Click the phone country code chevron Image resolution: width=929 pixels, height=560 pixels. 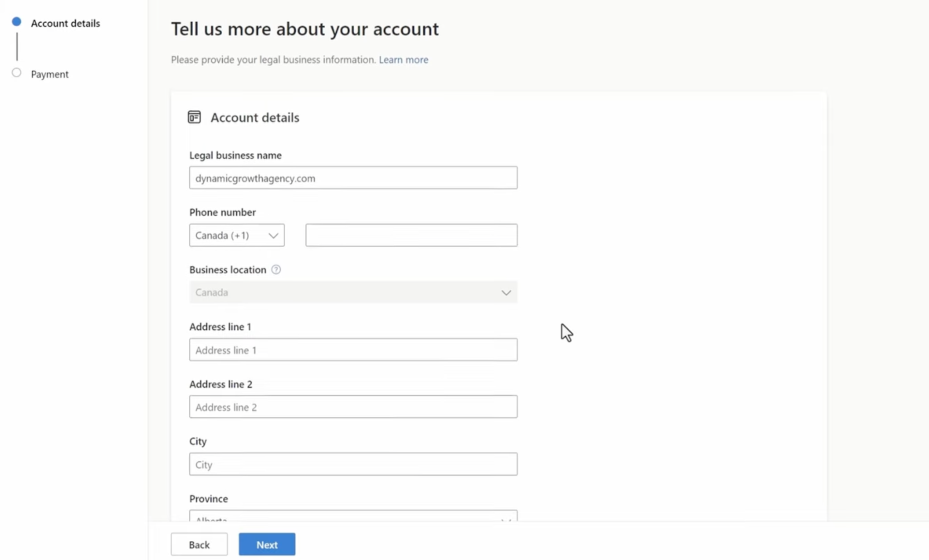[273, 235]
